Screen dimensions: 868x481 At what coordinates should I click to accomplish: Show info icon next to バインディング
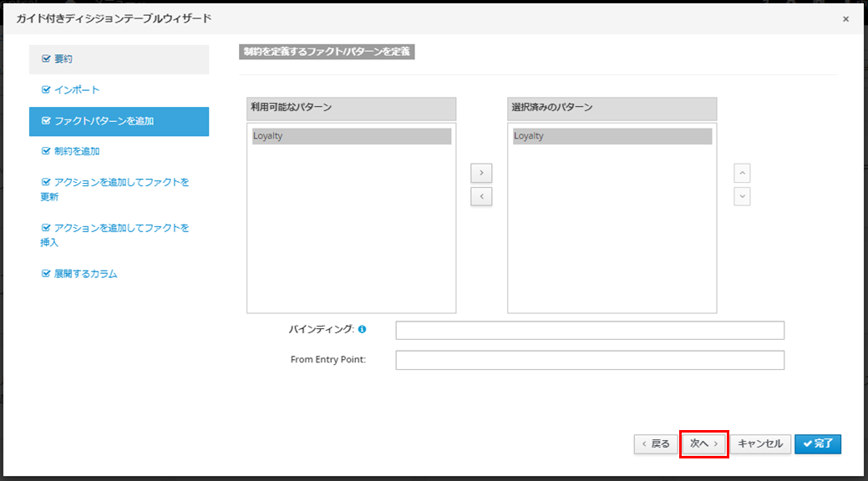point(362,329)
